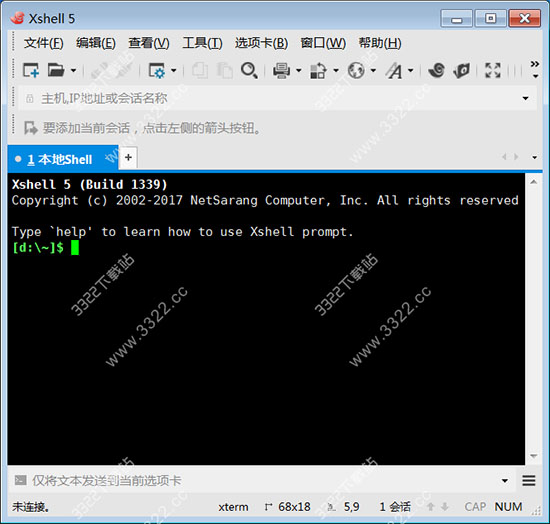Expand the host address bar dropdown
The width and height of the screenshot is (550, 524).
(525, 98)
